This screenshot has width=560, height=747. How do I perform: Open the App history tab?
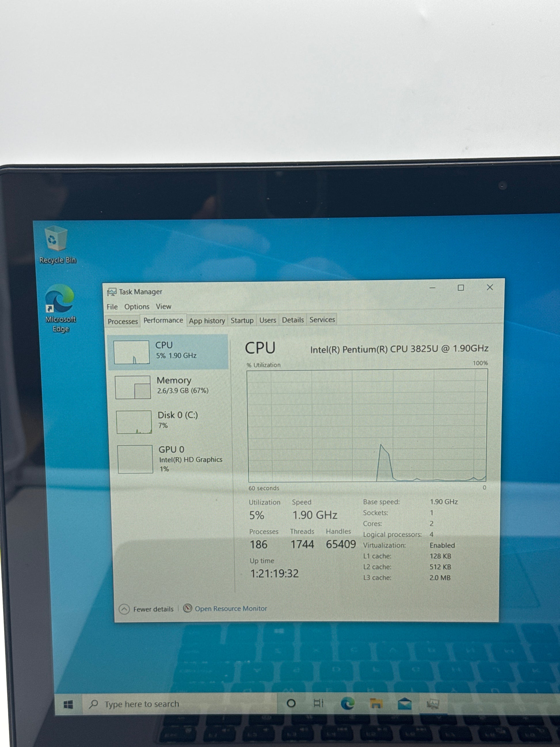[x=207, y=321]
